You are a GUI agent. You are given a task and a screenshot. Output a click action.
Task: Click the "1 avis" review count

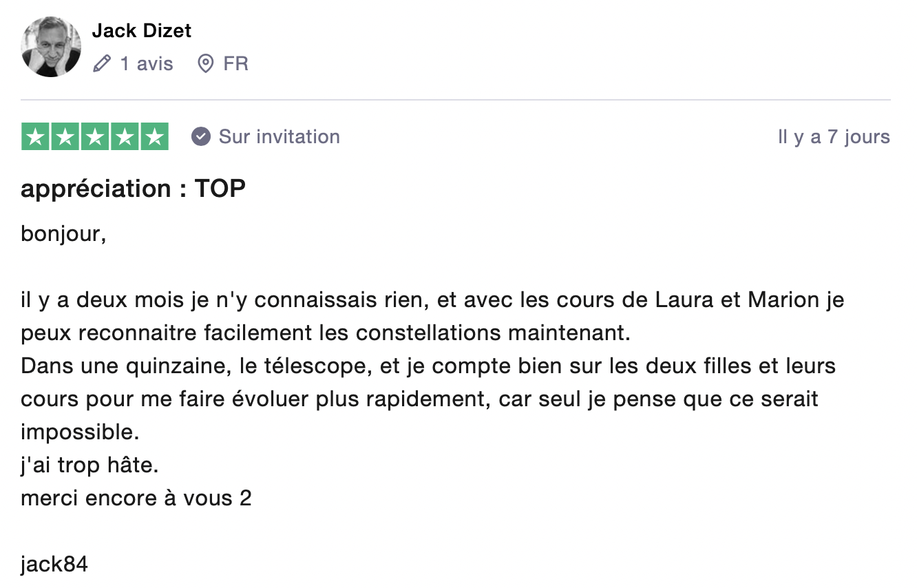point(146,64)
